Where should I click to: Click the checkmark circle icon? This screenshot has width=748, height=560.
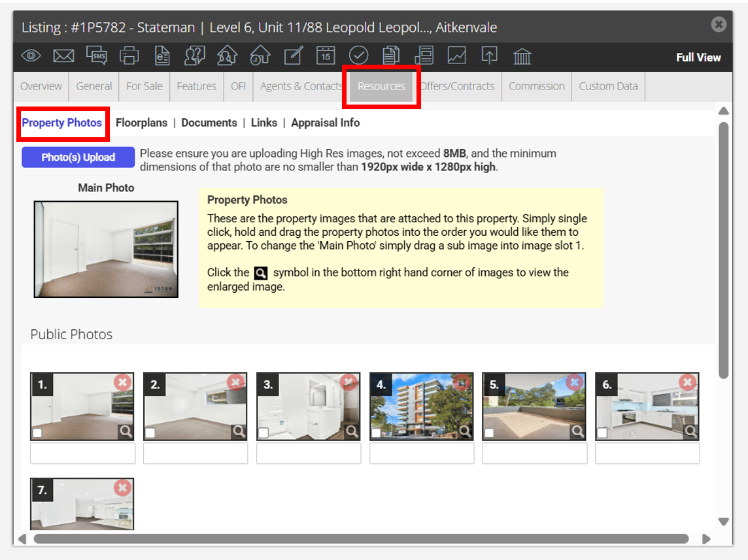tap(358, 56)
